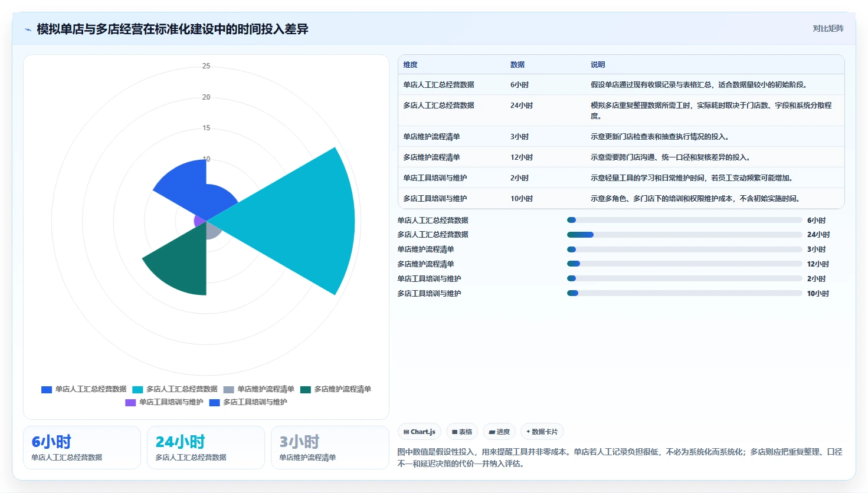The image size is (868, 493).
Task: Click progress bar for 单店工具培训与维护
Action: coord(684,278)
